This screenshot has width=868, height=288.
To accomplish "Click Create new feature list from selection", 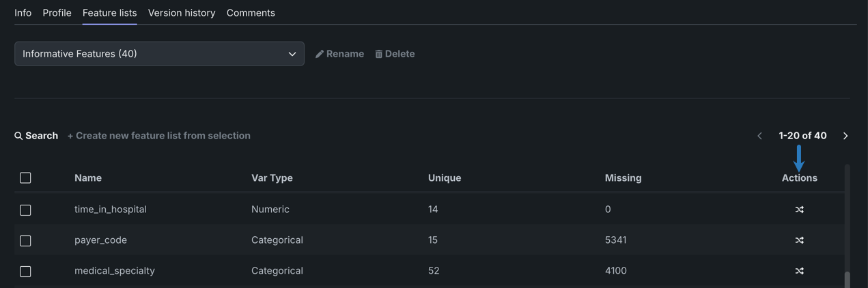I will point(159,136).
